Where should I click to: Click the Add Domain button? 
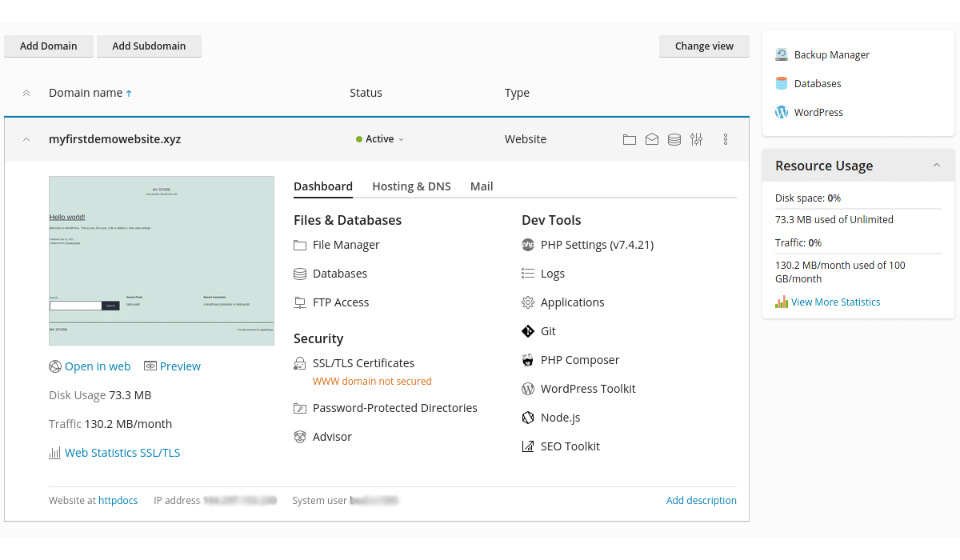tap(48, 46)
